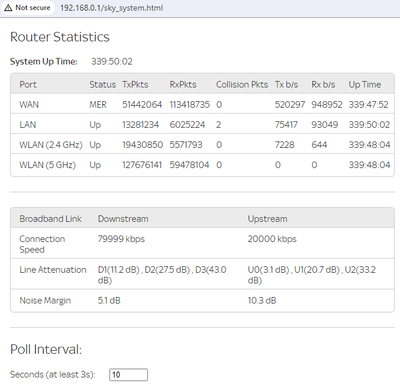Click the Line Attenuation row label
The width and height of the screenshot is (400, 384).
click(53, 270)
